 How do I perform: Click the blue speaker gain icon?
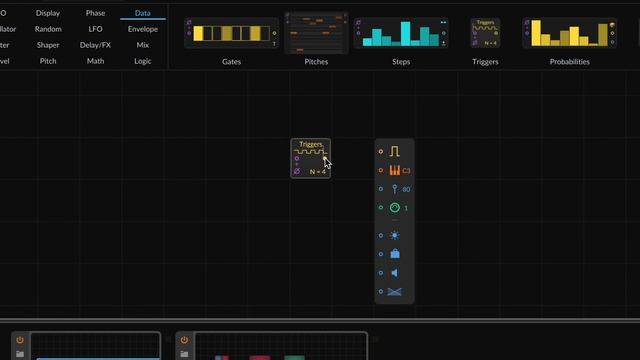(394, 273)
